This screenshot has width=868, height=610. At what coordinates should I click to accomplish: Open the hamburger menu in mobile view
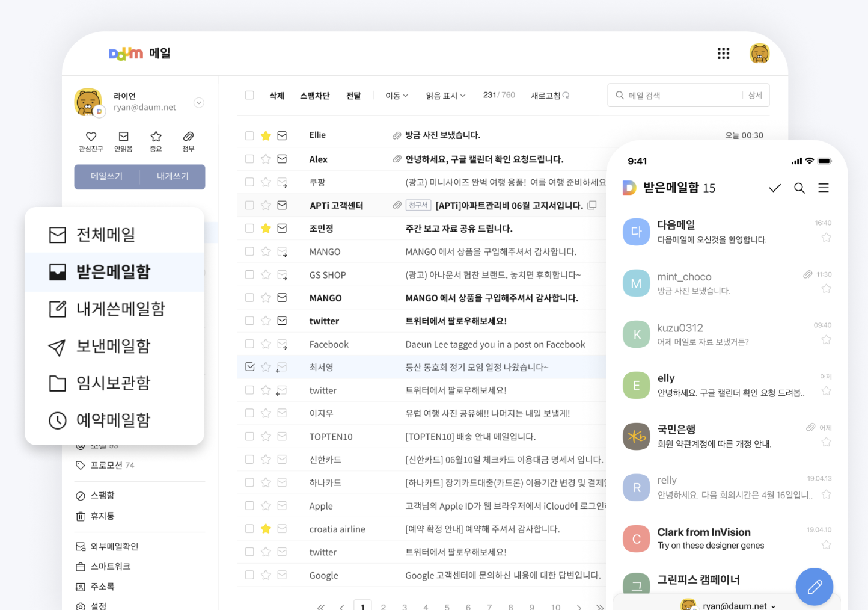click(824, 188)
